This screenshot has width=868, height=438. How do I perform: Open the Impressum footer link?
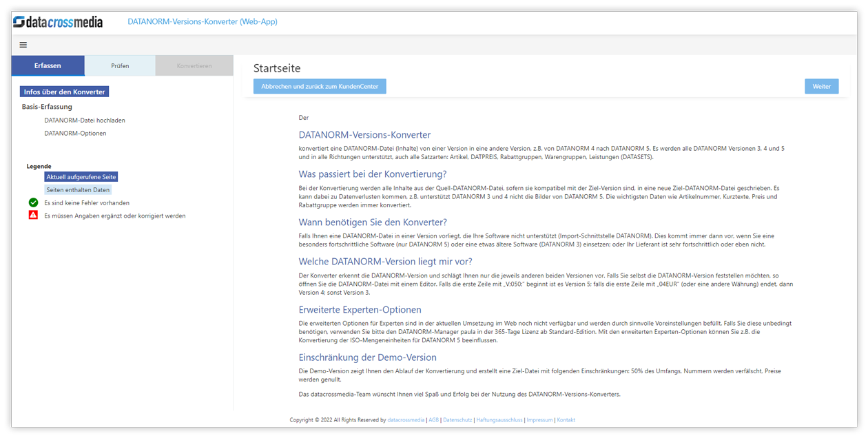coord(539,419)
